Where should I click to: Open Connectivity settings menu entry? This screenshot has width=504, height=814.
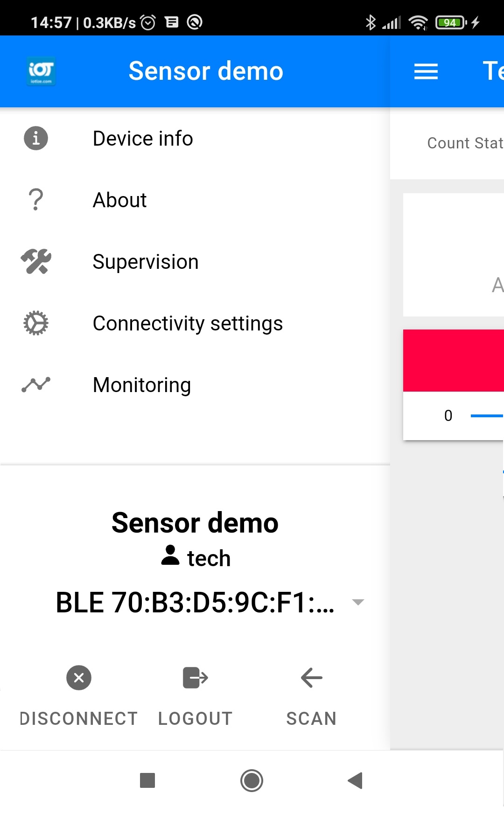(195, 323)
